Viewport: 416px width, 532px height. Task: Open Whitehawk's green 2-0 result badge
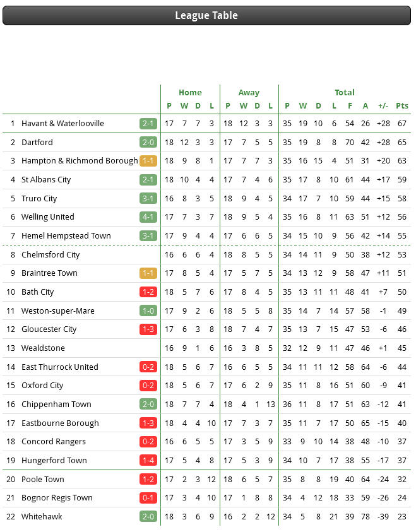(x=148, y=516)
